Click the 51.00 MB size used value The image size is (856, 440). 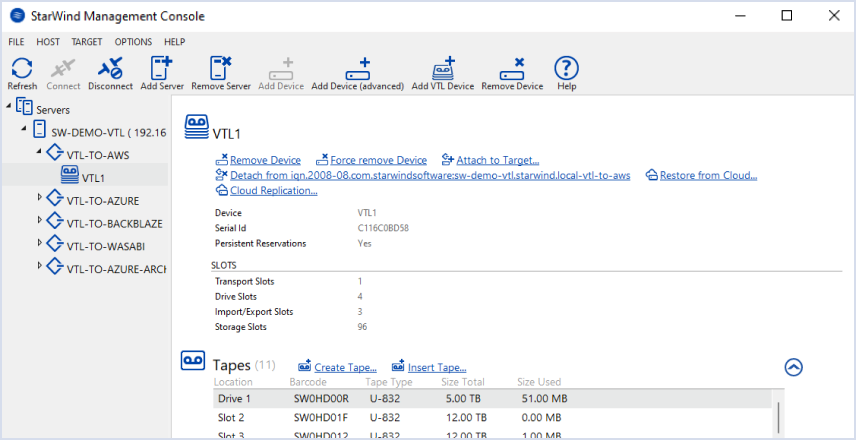click(545, 399)
